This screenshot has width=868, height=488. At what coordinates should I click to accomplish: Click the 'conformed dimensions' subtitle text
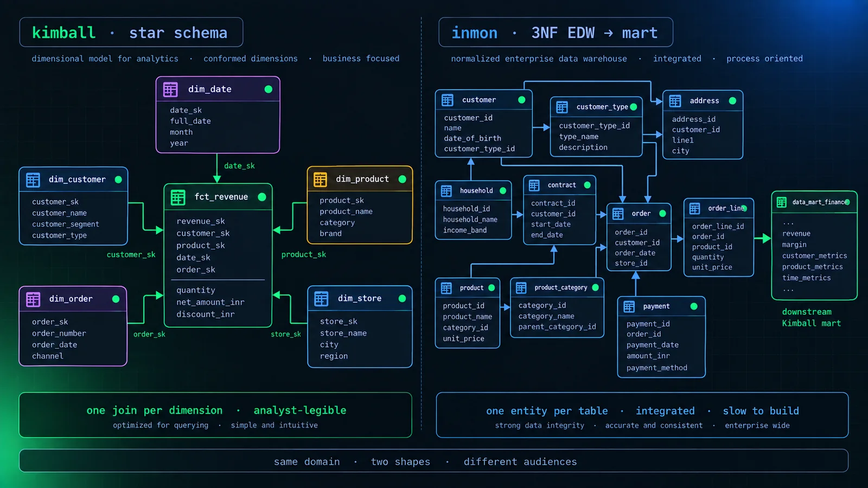tap(251, 59)
